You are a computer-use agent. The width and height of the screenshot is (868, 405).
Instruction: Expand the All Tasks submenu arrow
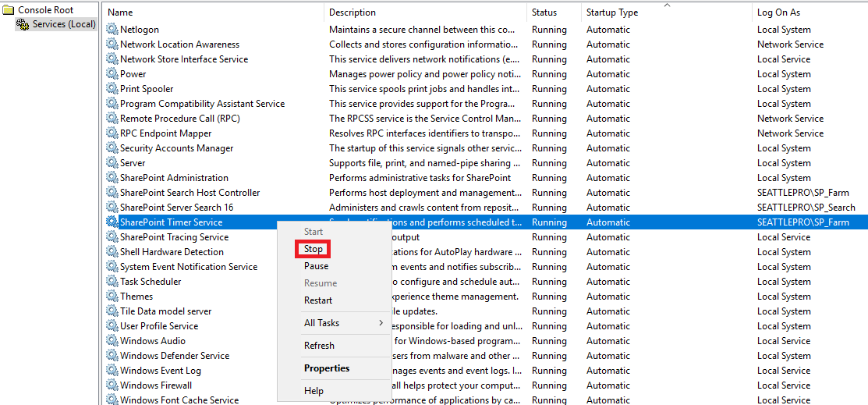coord(381,322)
